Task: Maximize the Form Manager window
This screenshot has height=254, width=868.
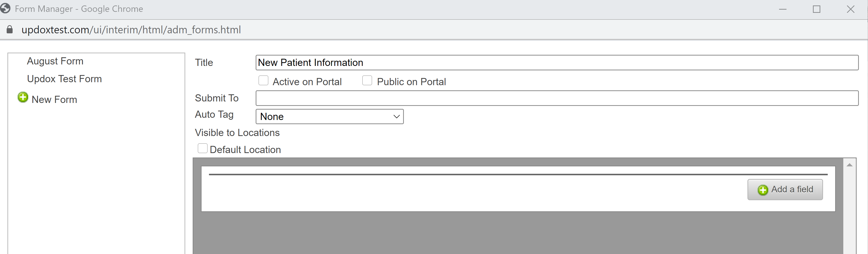Action: click(816, 9)
